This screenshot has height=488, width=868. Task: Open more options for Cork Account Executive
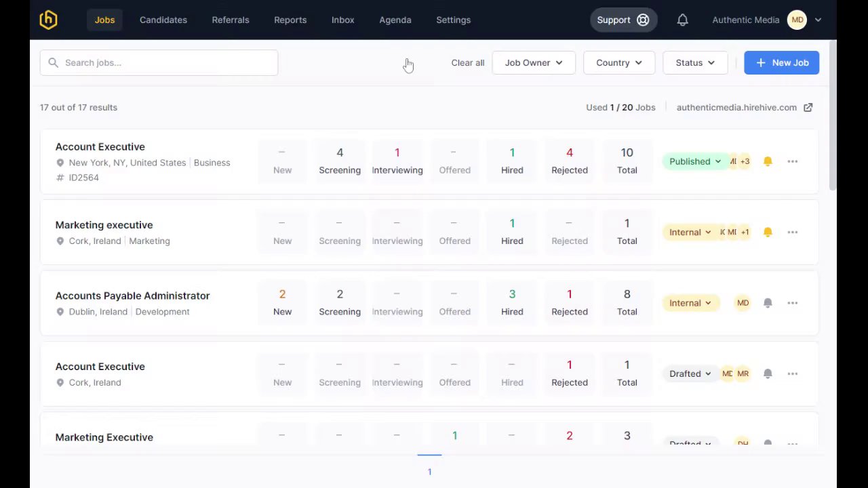[793, 373]
